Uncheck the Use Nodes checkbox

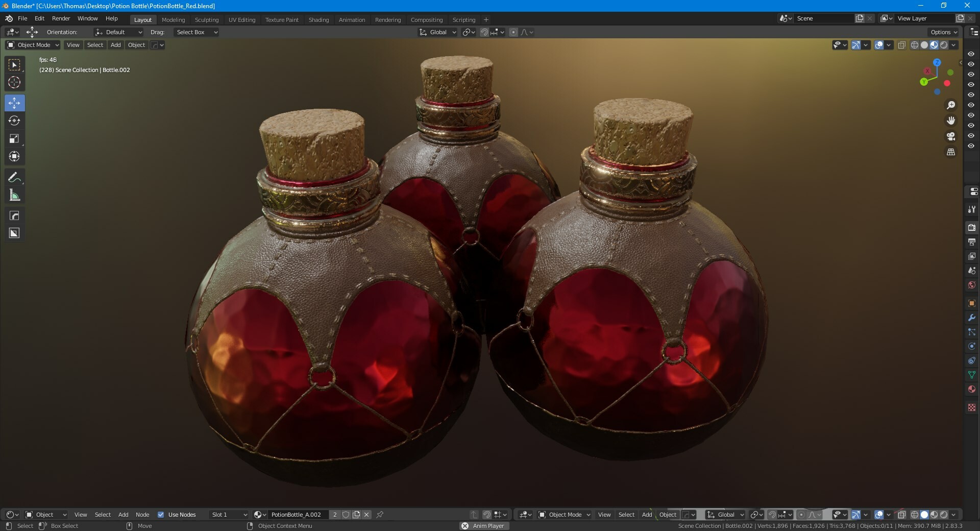coord(161,515)
